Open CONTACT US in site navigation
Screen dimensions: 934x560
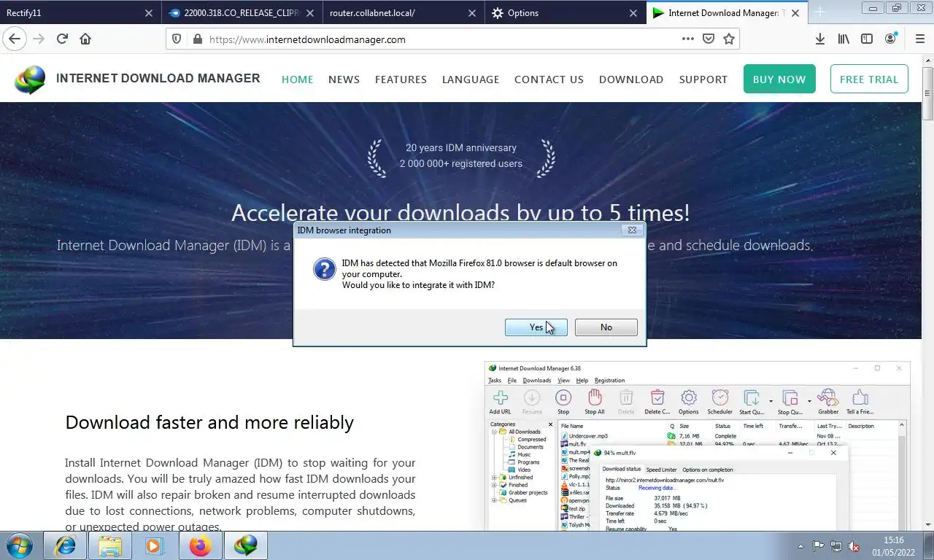pos(549,79)
